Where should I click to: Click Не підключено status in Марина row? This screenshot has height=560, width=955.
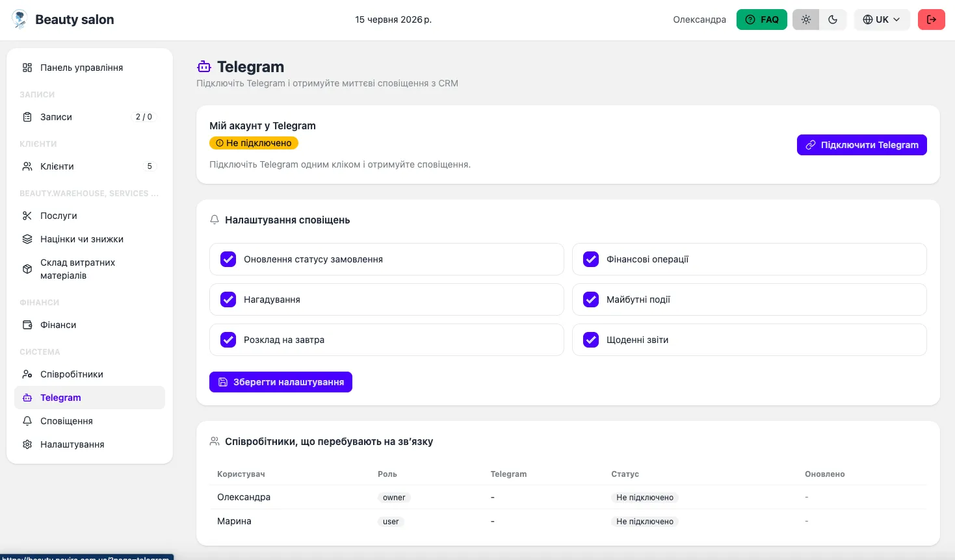click(x=645, y=522)
